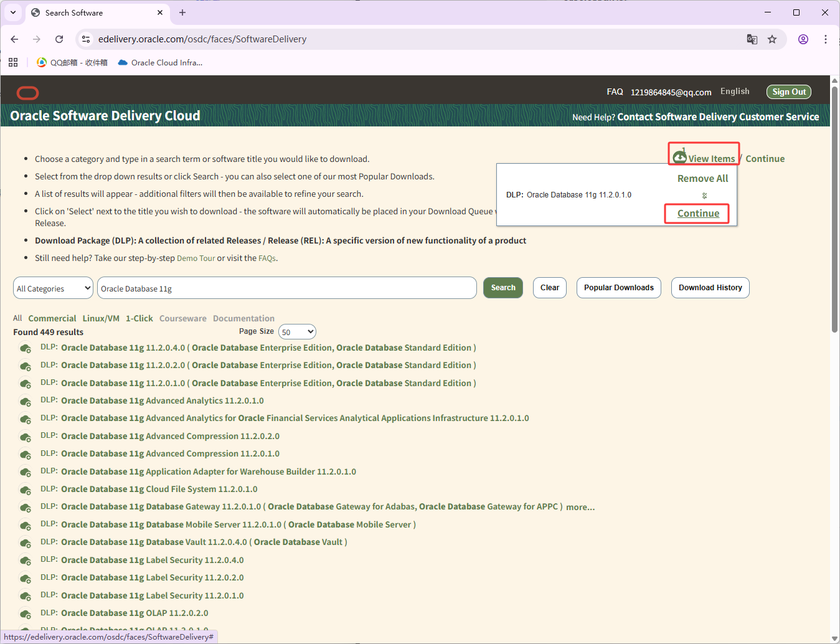
Task: Open the Oracle Cloud Infra bookmark
Action: coord(160,62)
